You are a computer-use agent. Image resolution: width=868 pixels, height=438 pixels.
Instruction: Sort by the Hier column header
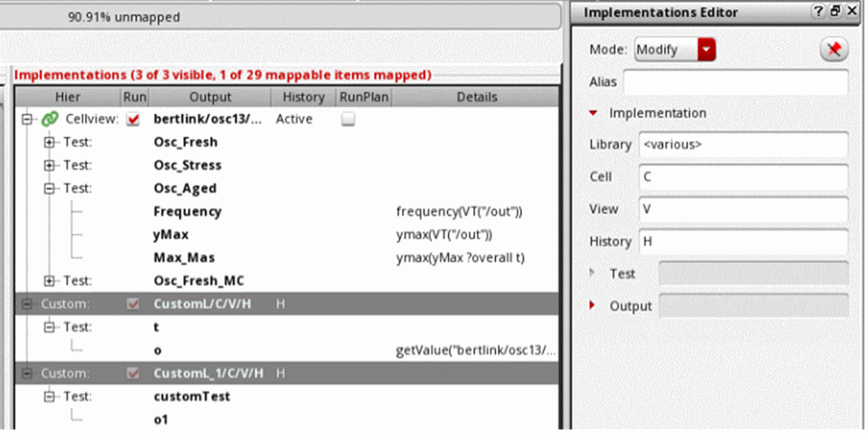[x=68, y=97]
